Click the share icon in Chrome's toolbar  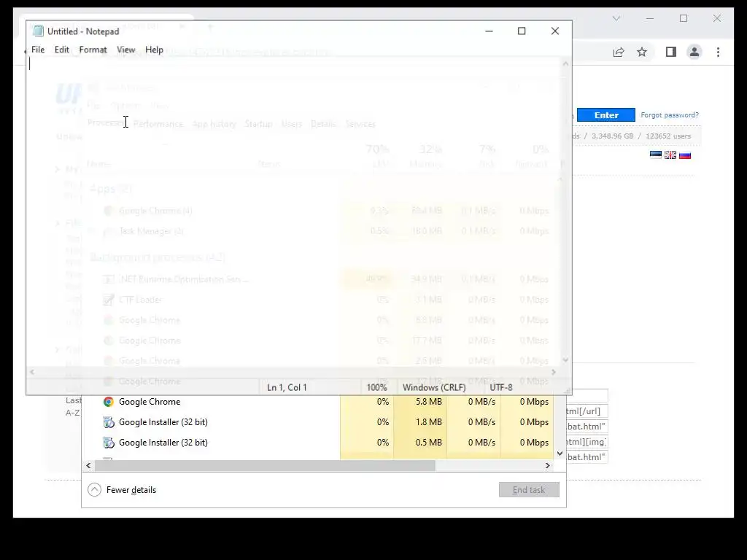(x=619, y=52)
